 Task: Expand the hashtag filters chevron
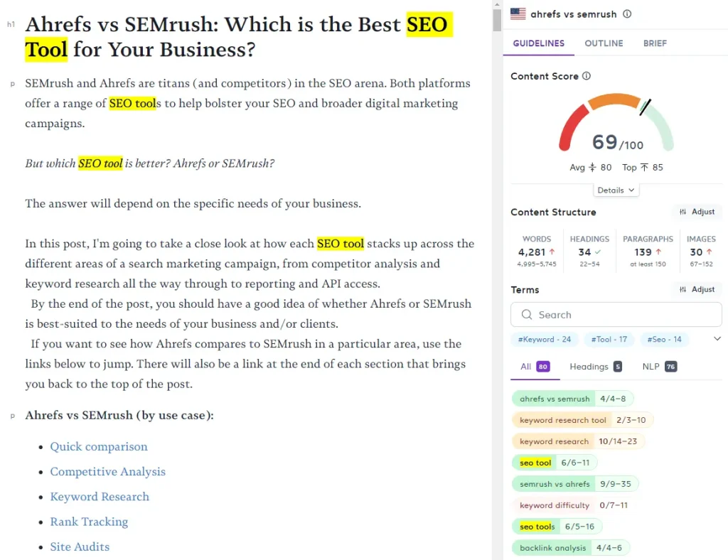pos(717,339)
